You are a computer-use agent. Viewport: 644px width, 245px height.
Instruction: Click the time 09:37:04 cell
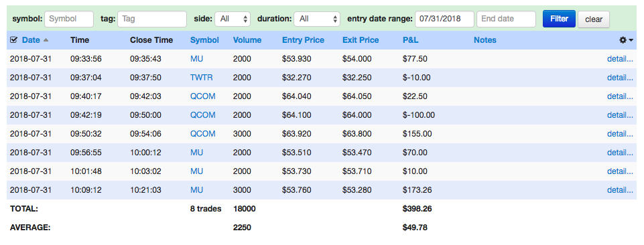click(86, 78)
